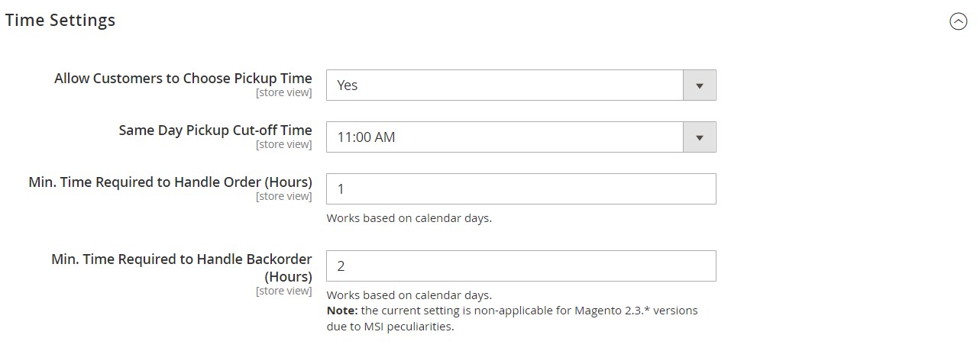980x351 pixels.
Task: Focus the Min. Time to Handle Order field
Action: point(521,188)
